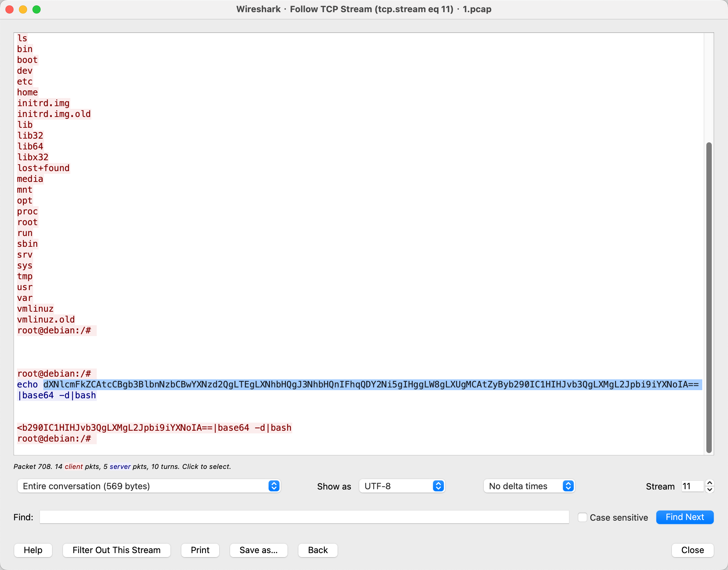Image resolution: width=728 pixels, height=570 pixels.
Task: Open the Show as UTF-8 dropdown
Action: tap(402, 486)
